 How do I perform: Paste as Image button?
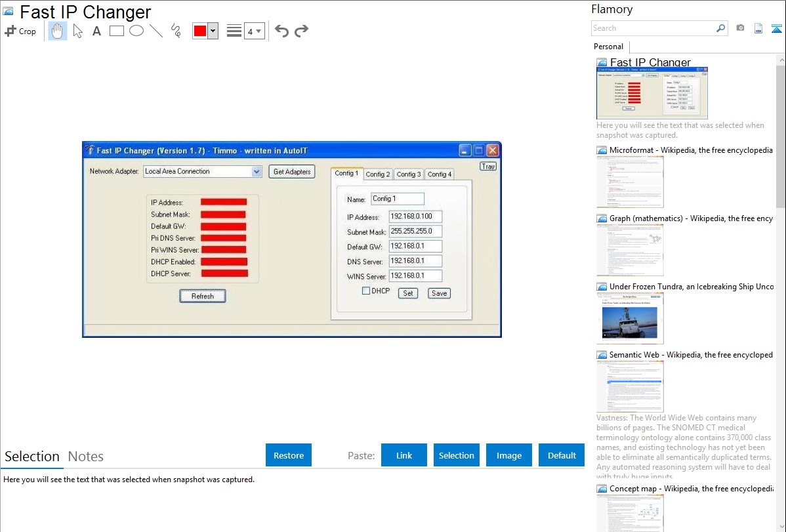508,455
